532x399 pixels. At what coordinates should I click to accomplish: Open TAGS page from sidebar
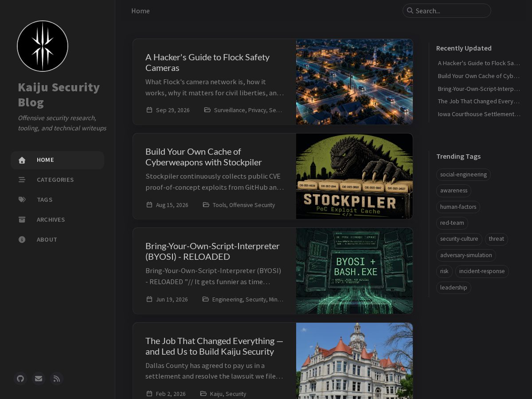[x=58, y=200]
